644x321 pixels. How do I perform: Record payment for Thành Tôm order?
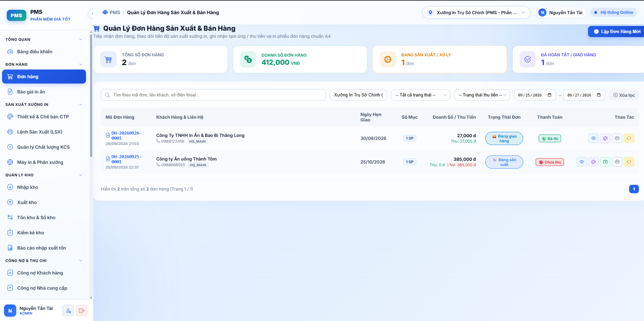605,162
